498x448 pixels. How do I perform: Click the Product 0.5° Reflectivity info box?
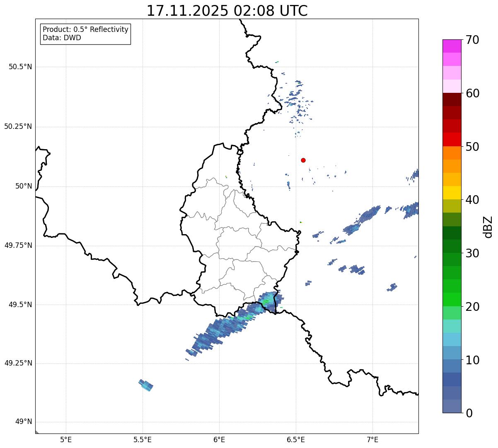point(85,34)
